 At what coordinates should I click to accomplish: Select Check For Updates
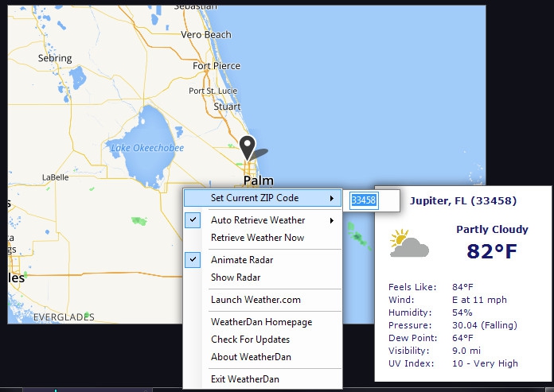[x=250, y=339]
